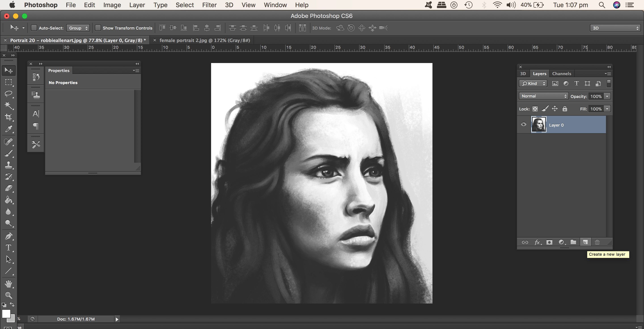Toggle the layer filter on/off switch
Viewport: 644px width, 329px height.
pos(609,83)
